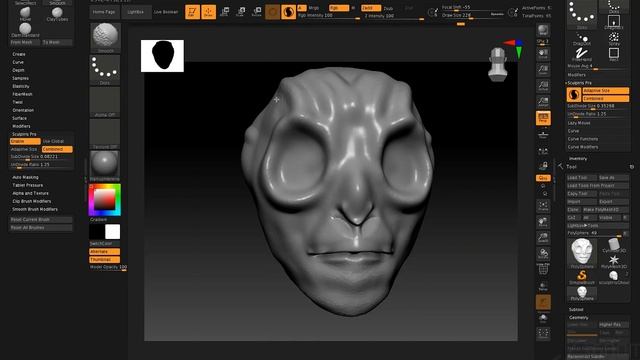This screenshot has height=360, width=640.
Task: Expand the Elasticity section
Action: click(20, 86)
